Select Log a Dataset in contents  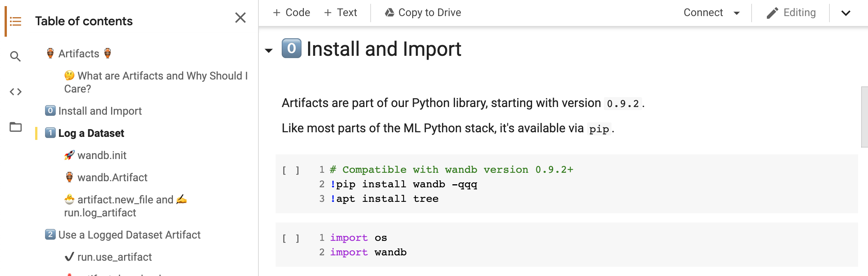(84, 133)
